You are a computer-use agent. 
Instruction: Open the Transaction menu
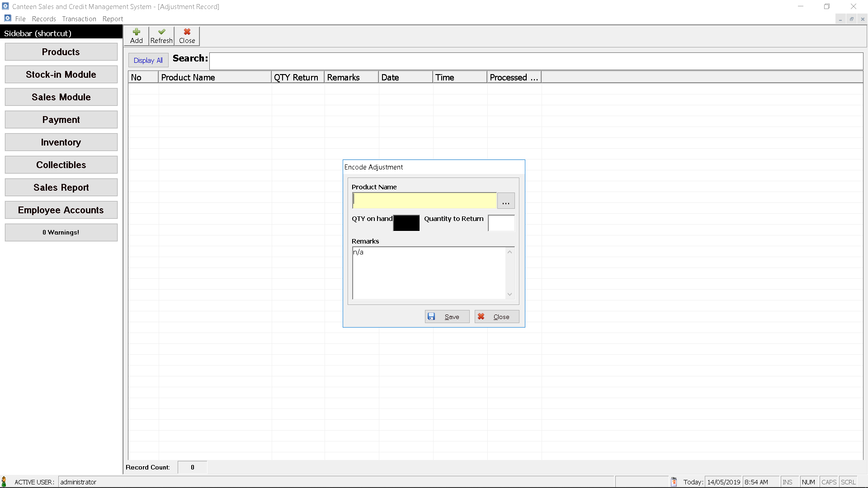pyautogui.click(x=79, y=19)
